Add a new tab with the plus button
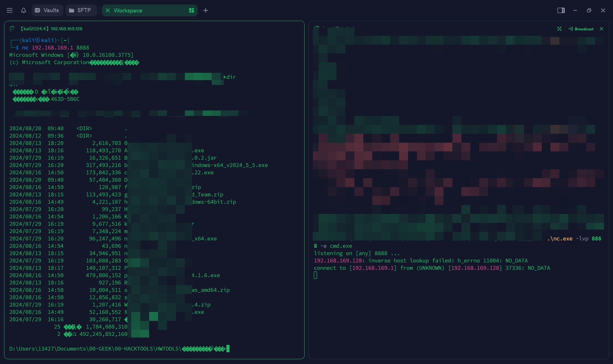The image size is (613, 364). [x=206, y=11]
